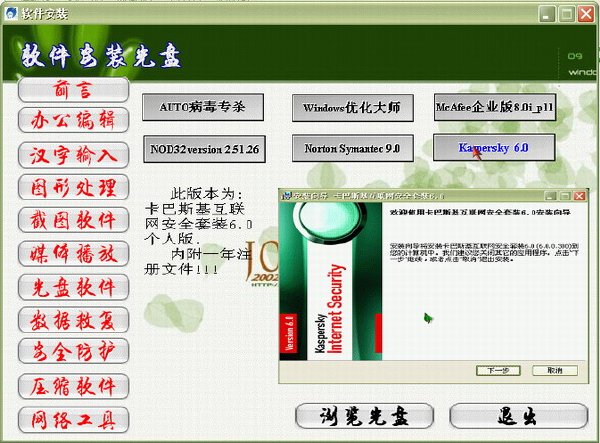Open the 媒体播放 category
This screenshot has width=600, height=443.
coord(73,254)
